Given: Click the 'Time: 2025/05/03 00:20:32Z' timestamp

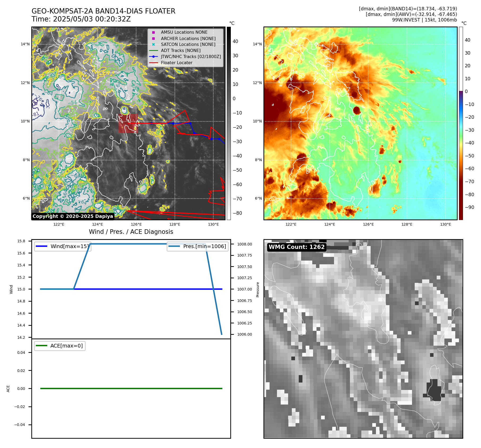Looking at the screenshot, I should [x=81, y=19].
